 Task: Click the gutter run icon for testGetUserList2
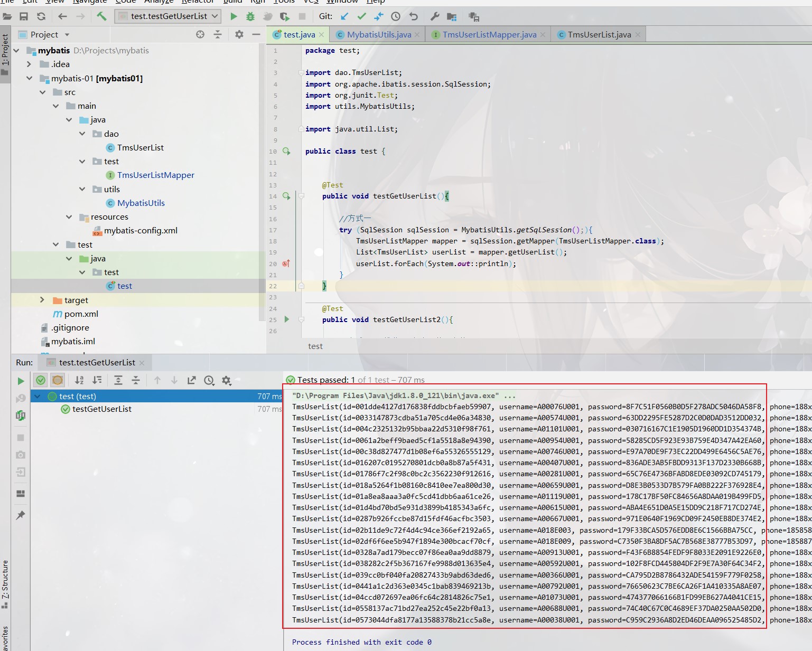(287, 319)
